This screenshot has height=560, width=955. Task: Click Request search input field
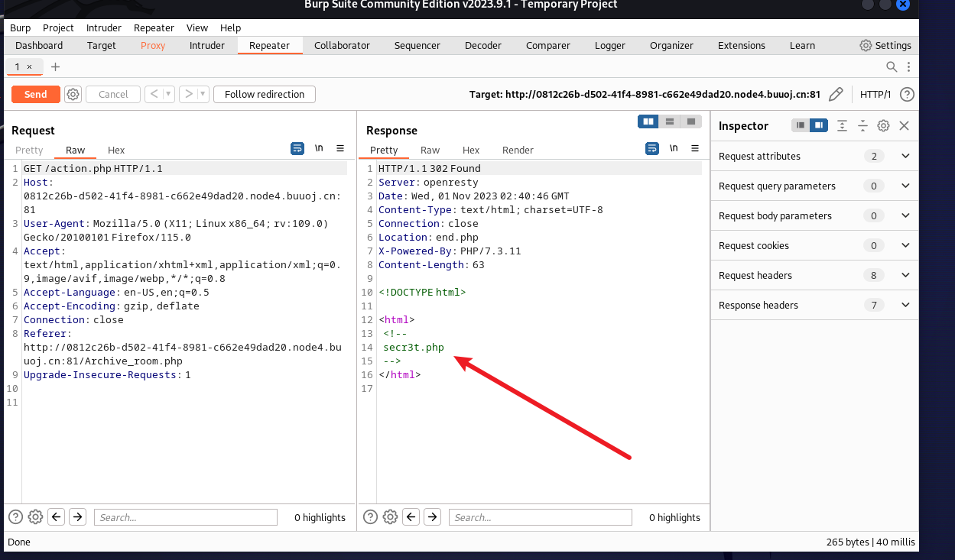coord(186,517)
